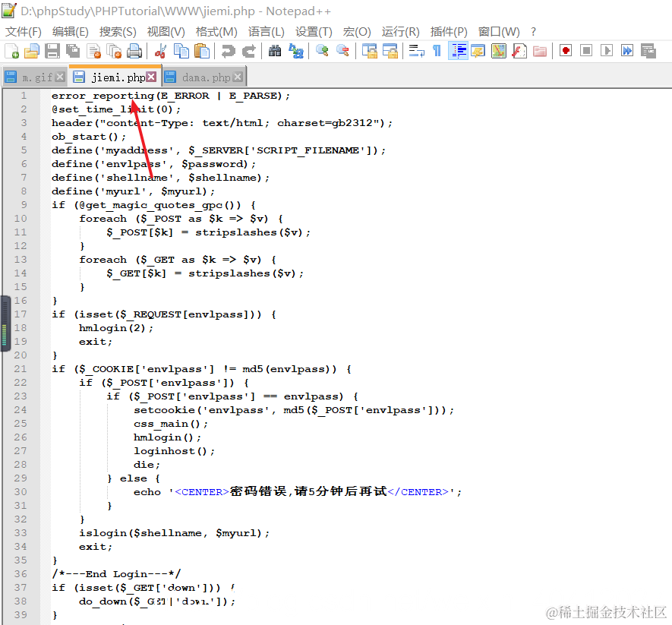
Task: Play back the recorded macro
Action: coord(607,51)
